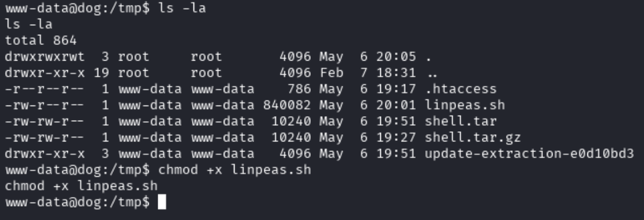This screenshot has height=220, width=644.
Task: Click the -r--r--r-- permissions of .htaccess
Action: point(45,89)
